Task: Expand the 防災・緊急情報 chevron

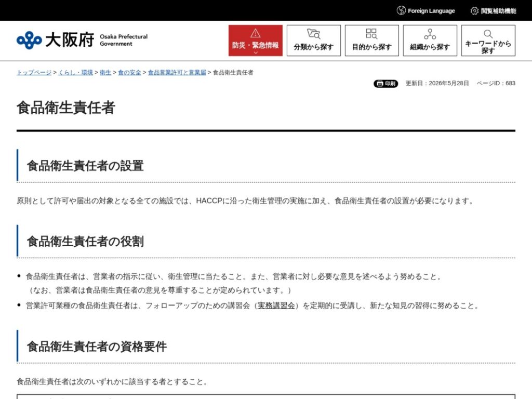Action: [256, 52]
